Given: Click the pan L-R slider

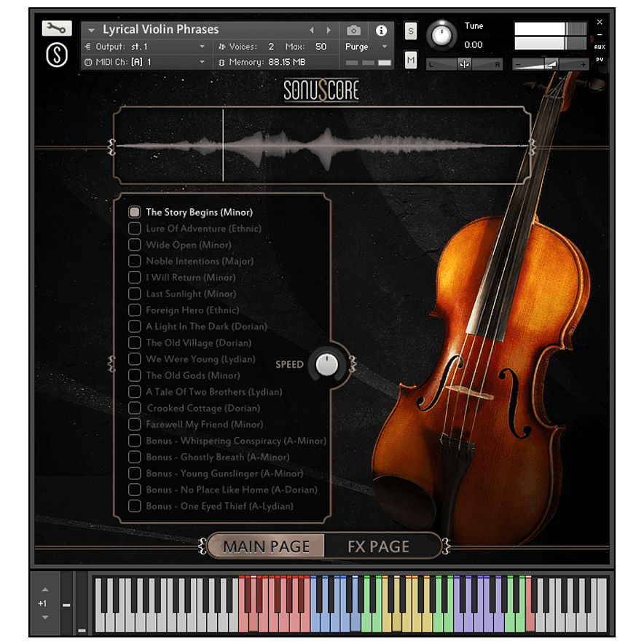Looking at the screenshot, I should (465, 64).
